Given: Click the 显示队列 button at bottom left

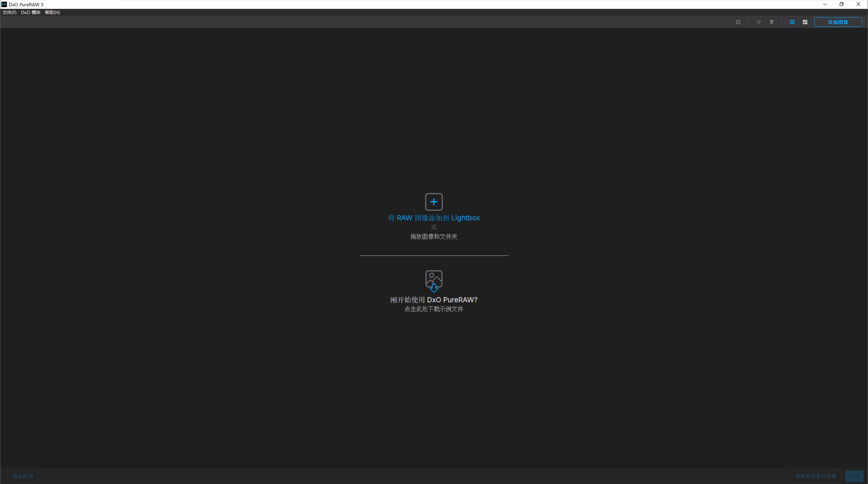Looking at the screenshot, I should (x=23, y=476).
